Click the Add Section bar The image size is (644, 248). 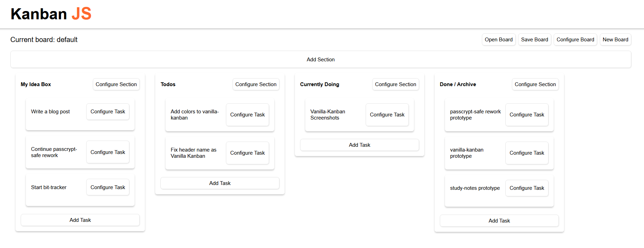pyautogui.click(x=320, y=60)
